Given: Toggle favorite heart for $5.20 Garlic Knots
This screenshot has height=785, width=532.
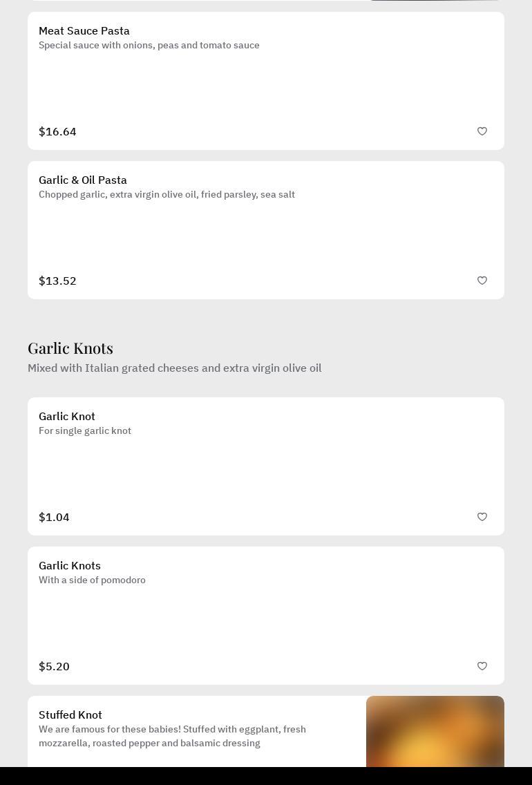Looking at the screenshot, I should click(482, 666).
